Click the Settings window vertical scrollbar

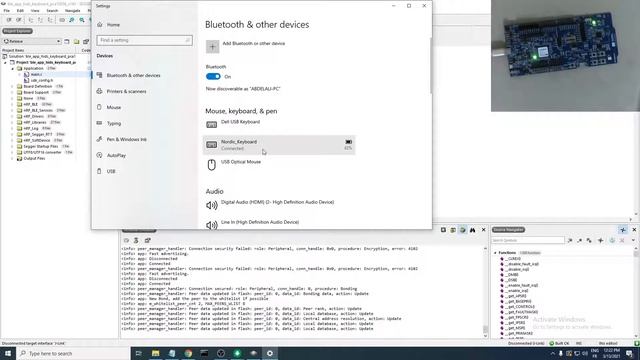point(430,65)
